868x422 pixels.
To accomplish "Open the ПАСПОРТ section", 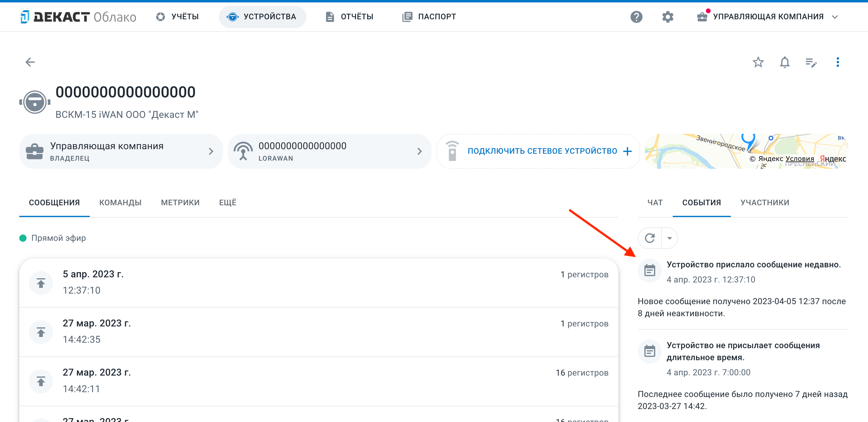I will pos(429,17).
